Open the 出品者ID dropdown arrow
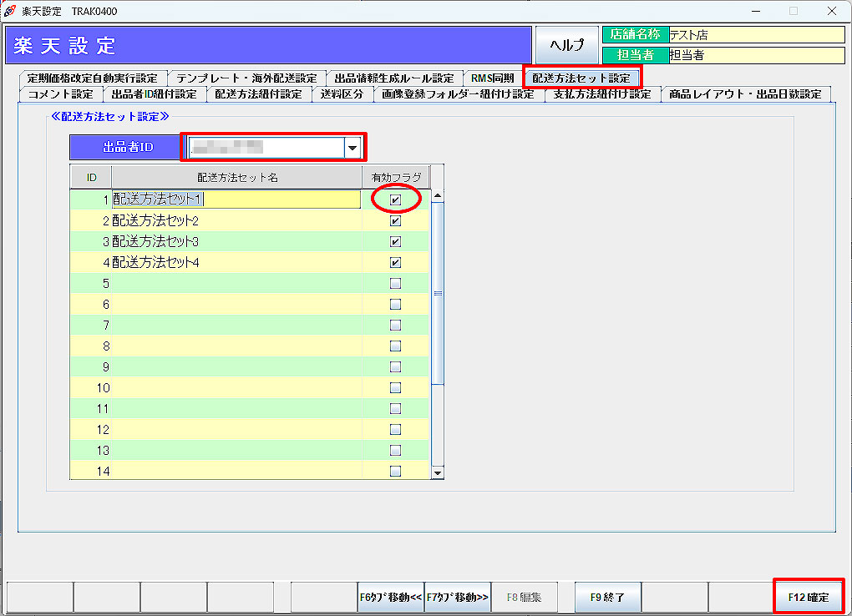The image size is (852, 616). (x=354, y=148)
